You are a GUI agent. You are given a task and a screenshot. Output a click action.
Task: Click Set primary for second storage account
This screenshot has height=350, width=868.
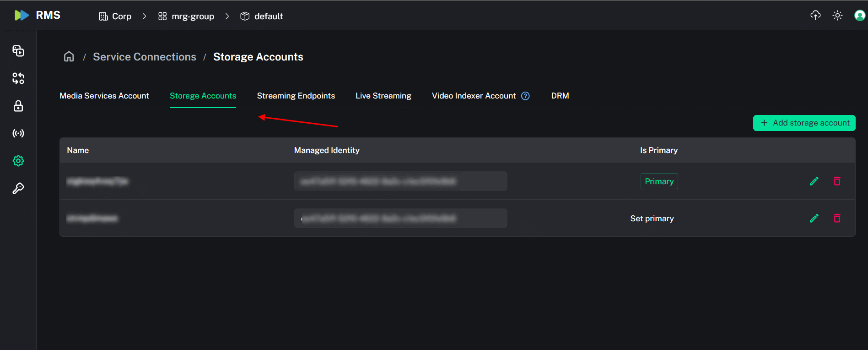[x=652, y=219]
